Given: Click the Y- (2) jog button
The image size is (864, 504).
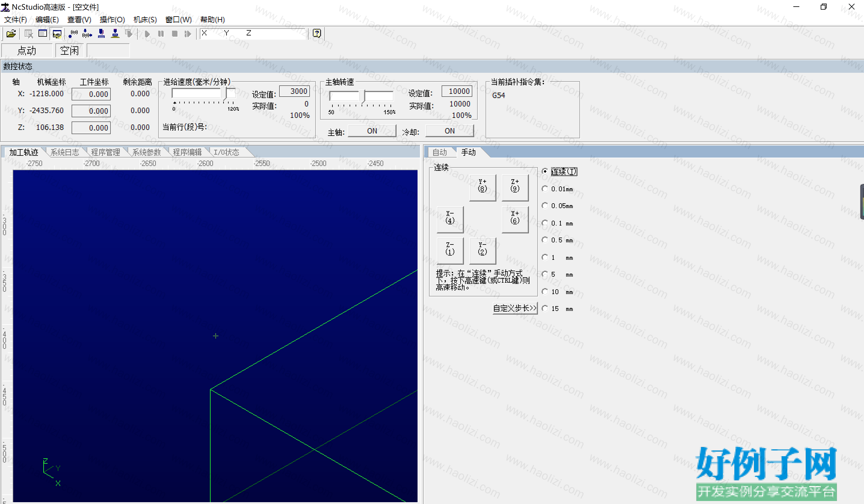Looking at the screenshot, I should coord(483,251).
